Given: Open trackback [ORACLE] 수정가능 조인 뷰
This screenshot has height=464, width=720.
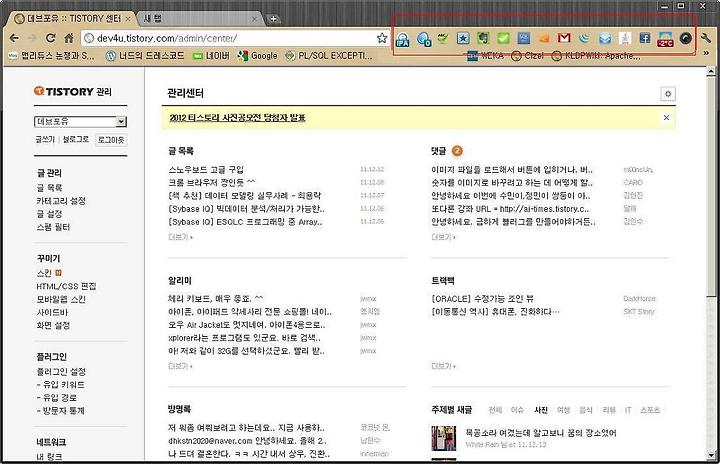Looking at the screenshot, I should pos(482,299).
